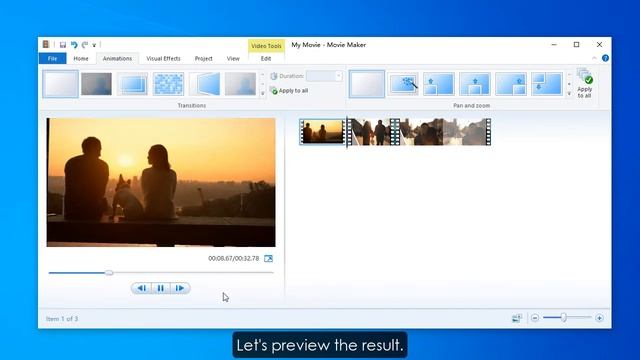Choose the Automatic pan and zoom wand
640x360 pixels.
403,84
